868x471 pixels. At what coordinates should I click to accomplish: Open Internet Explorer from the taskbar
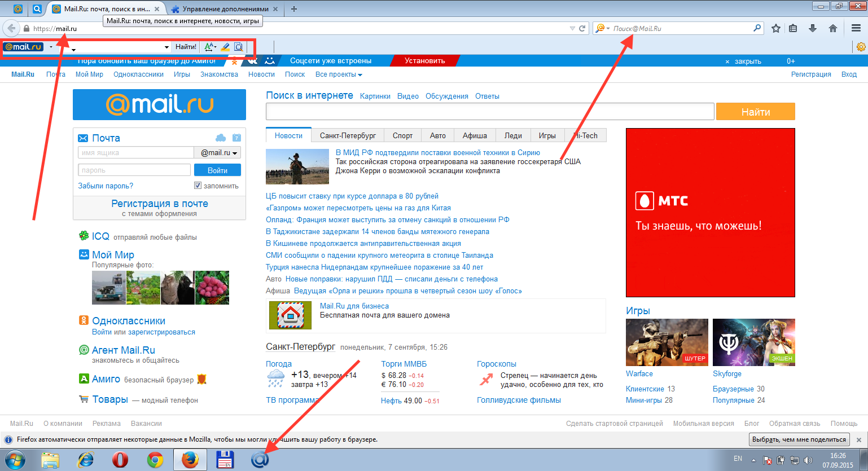click(x=86, y=460)
